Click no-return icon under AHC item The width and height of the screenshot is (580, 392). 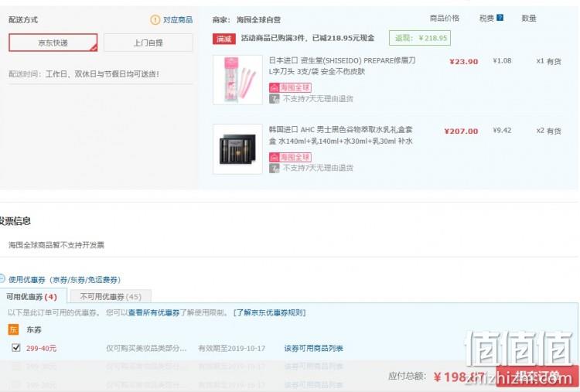point(274,169)
